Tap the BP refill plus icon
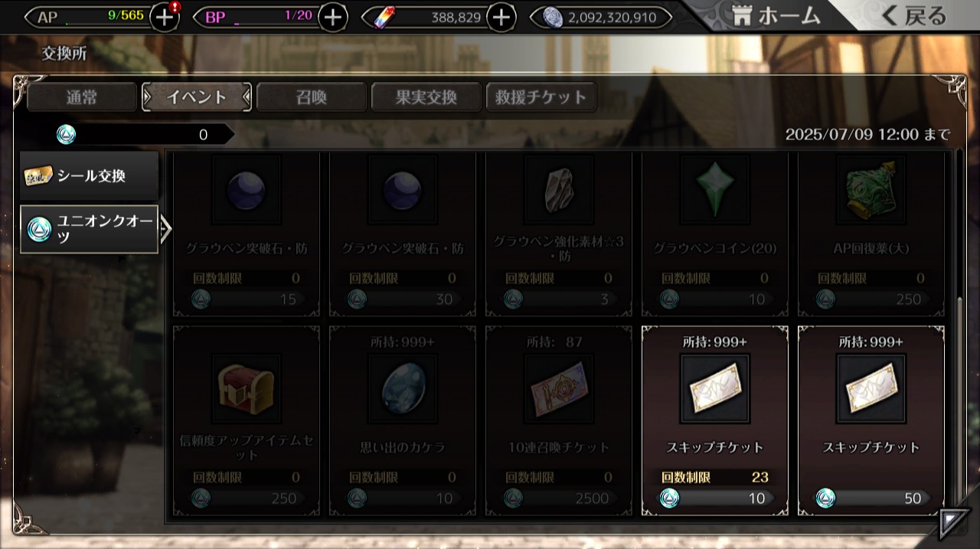The image size is (980, 549). pos(332,17)
